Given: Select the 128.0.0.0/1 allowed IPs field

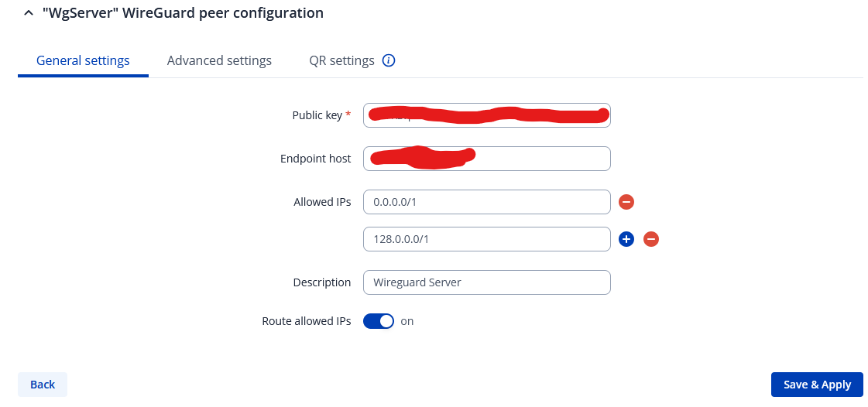Looking at the screenshot, I should [486, 239].
